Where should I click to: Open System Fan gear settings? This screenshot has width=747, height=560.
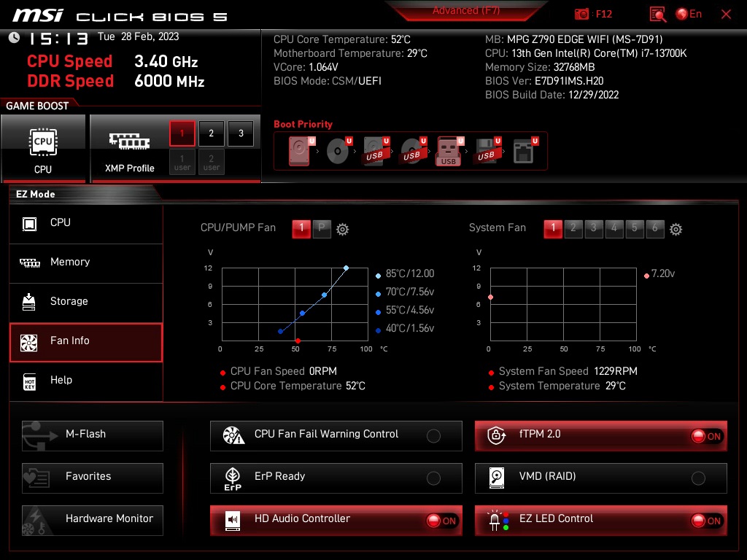click(676, 230)
